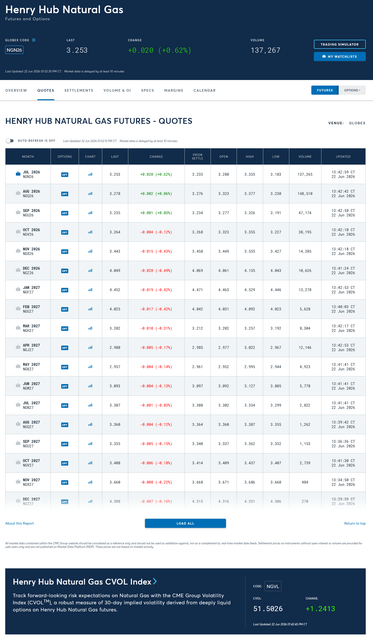The width and height of the screenshot is (373, 640).
Task: Open OPT options for OCT 2026
Action: (64, 232)
